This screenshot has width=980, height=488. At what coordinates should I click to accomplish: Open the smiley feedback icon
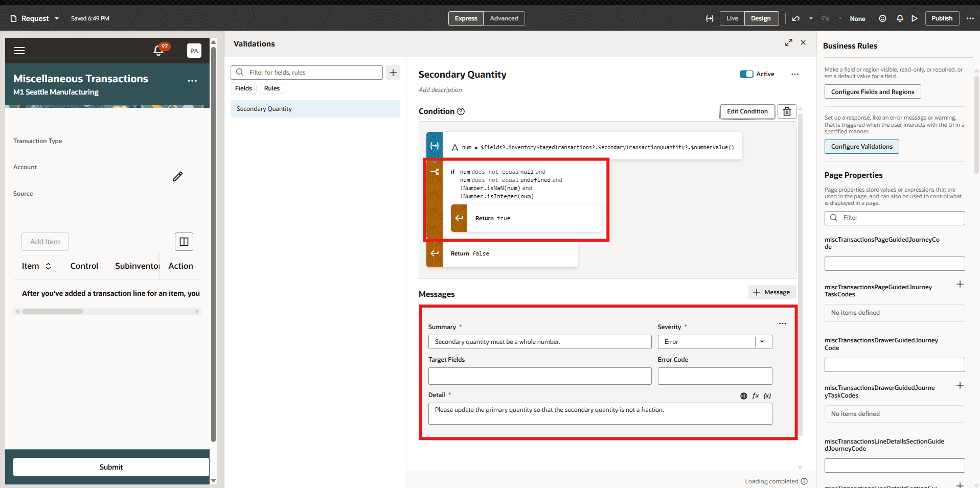click(882, 18)
